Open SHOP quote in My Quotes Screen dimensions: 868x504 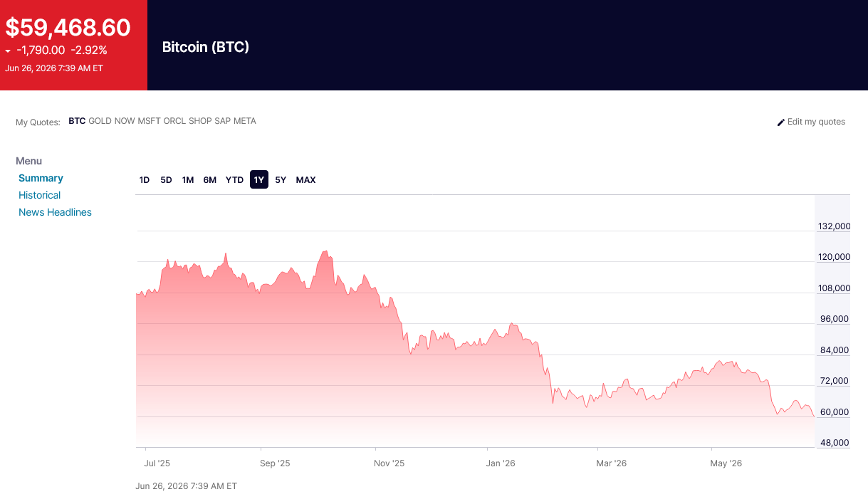(x=201, y=121)
